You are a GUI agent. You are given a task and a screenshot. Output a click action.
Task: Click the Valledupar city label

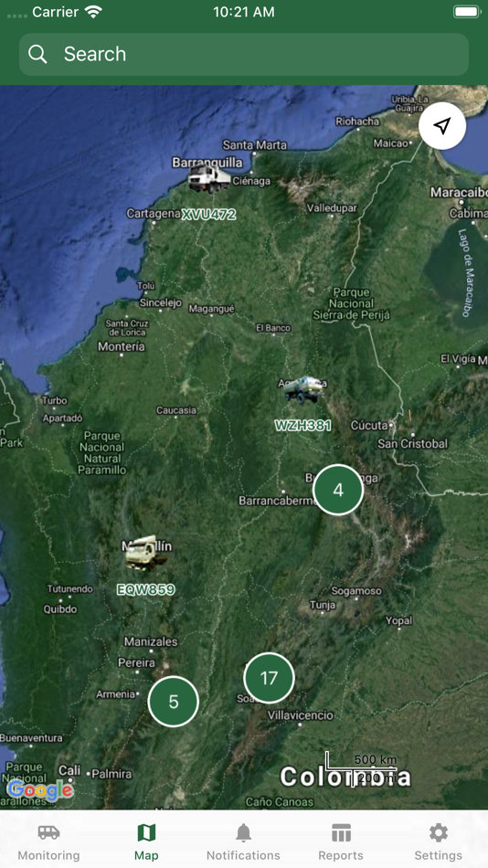tap(332, 208)
